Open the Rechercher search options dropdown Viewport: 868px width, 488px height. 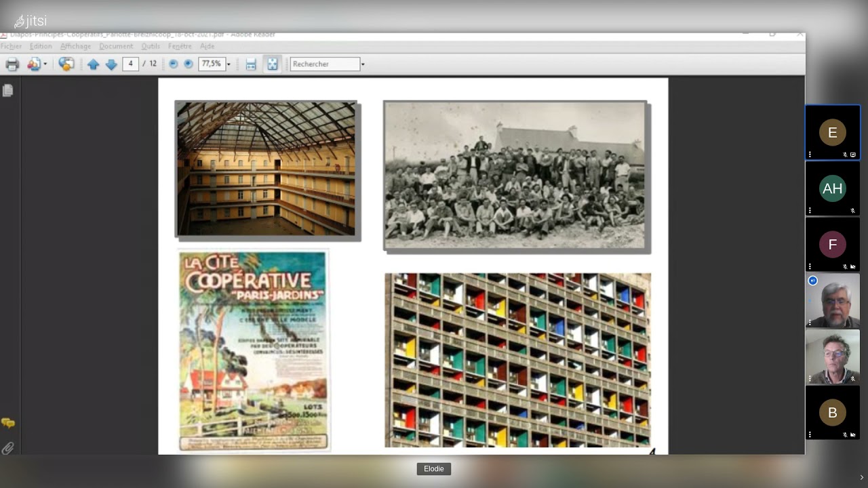point(363,64)
